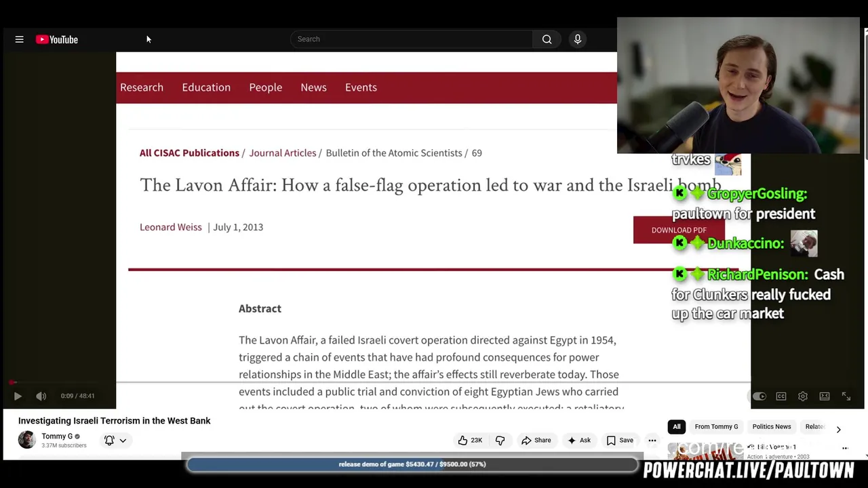The image size is (868, 488).
Task: Switch to theater mode icon
Action: [x=825, y=396]
